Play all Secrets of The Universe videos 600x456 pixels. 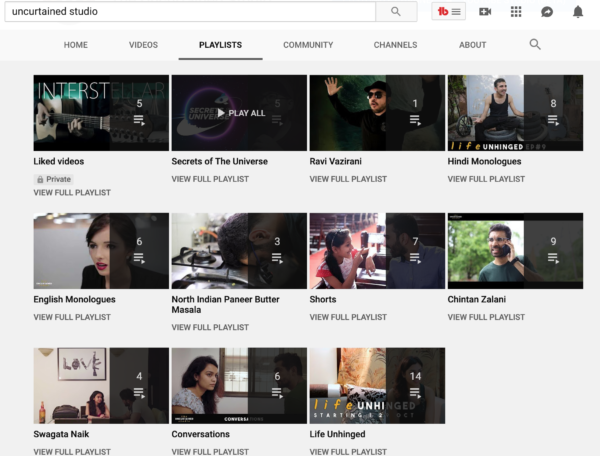click(x=241, y=113)
